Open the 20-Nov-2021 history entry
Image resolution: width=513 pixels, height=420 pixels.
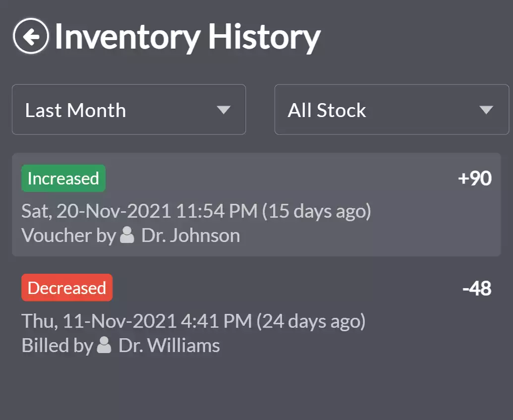coord(257,205)
